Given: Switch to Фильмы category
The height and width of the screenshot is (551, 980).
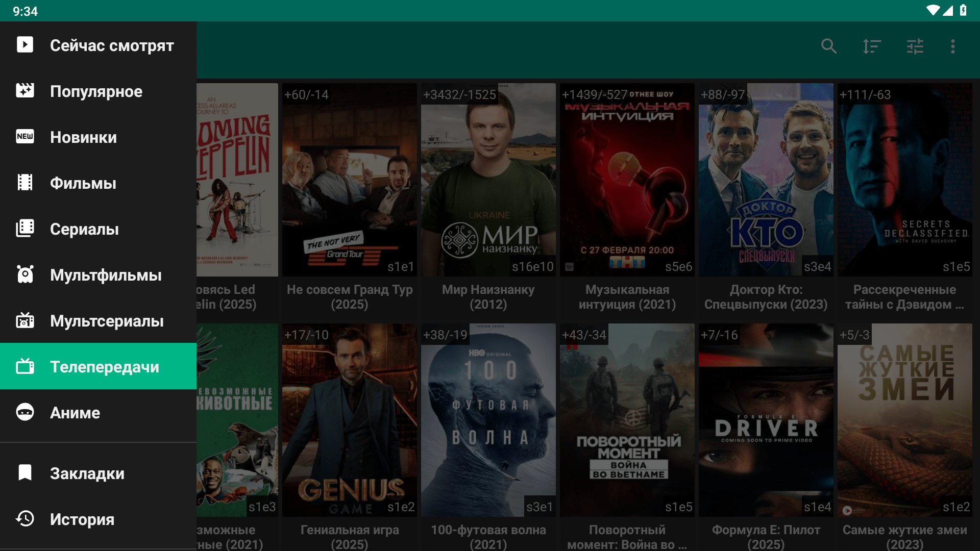Looking at the screenshot, I should (98, 183).
